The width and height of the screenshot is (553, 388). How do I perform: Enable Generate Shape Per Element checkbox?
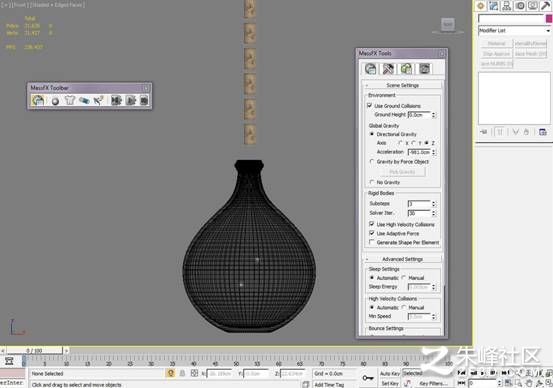click(371, 242)
